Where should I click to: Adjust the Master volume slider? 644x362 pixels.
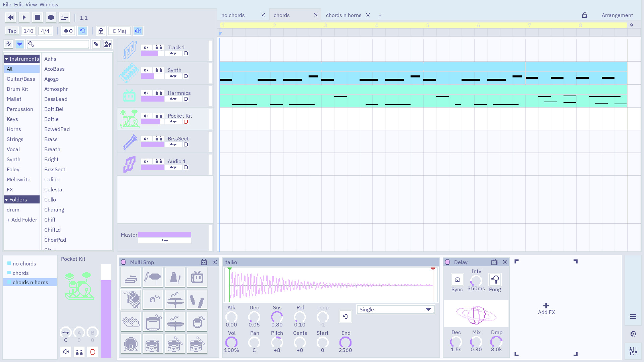coord(165,235)
